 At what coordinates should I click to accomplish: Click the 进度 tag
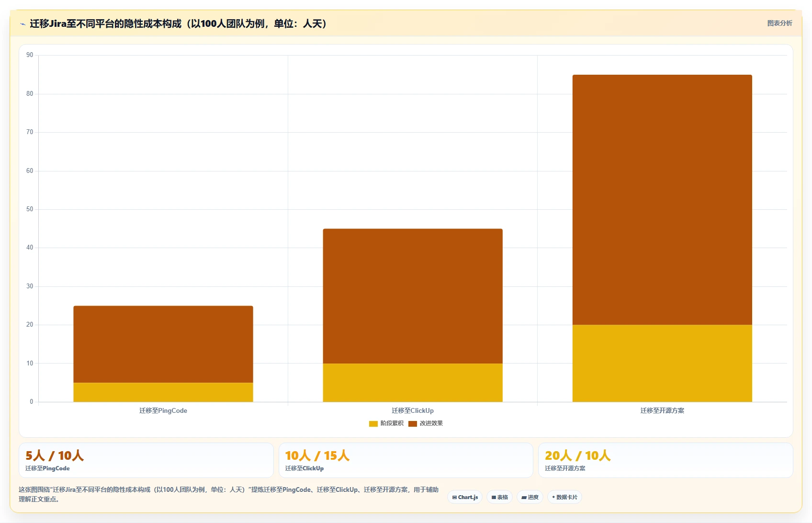pyautogui.click(x=530, y=497)
